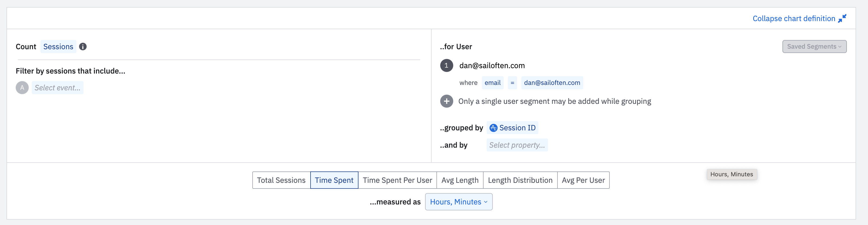Open the Hours, Minutes measurement dropdown
The width and height of the screenshot is (868, 225).
459,202
